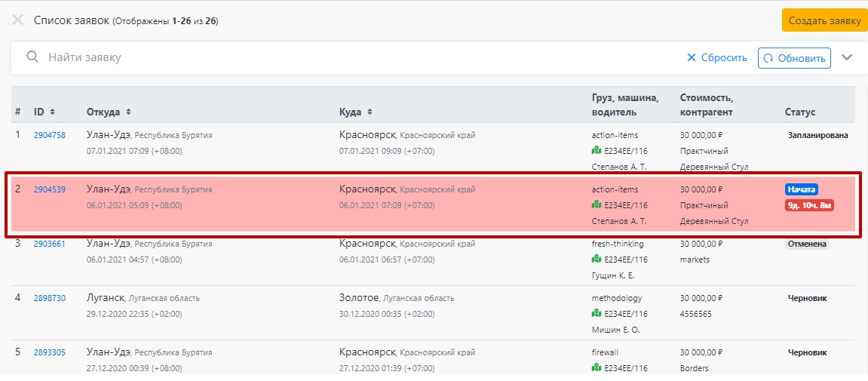Click the Черновик status in row 2898730
The image size is (868, 381).
(807, 298)
